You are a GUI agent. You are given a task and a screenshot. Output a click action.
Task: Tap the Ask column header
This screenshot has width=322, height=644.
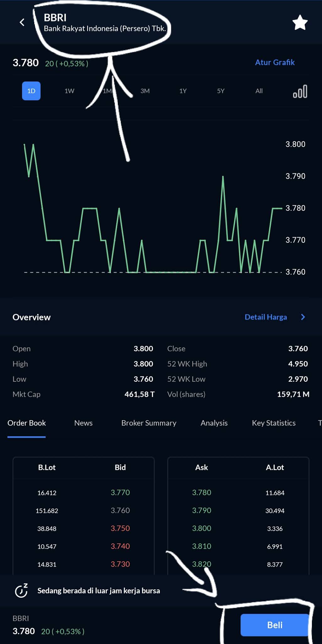pos(202,467)
